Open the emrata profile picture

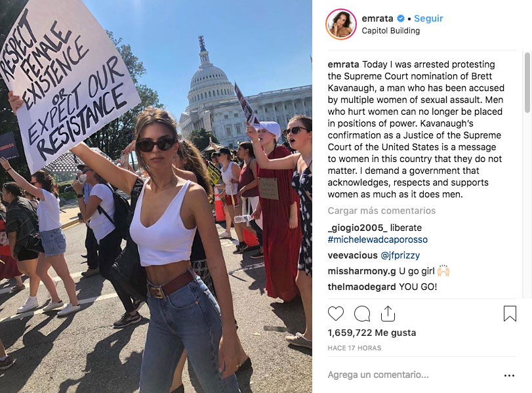click(x=341, y=24)
